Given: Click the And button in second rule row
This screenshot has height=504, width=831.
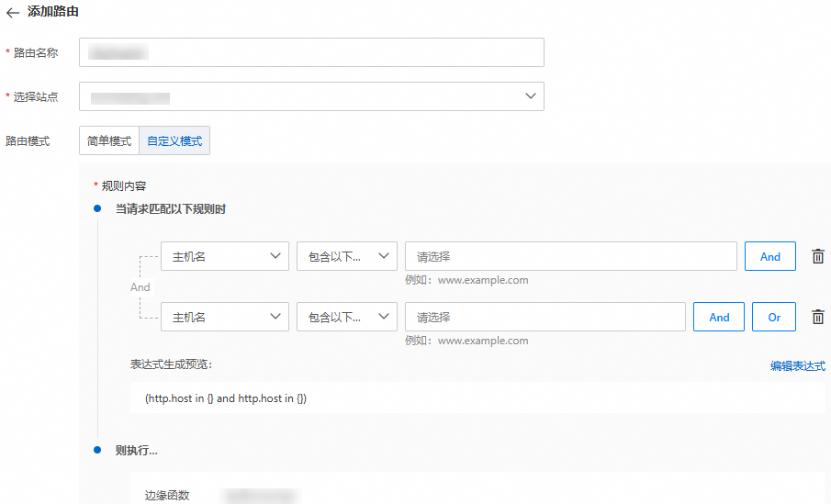Looking at the screenshot, I should [719, 317].
